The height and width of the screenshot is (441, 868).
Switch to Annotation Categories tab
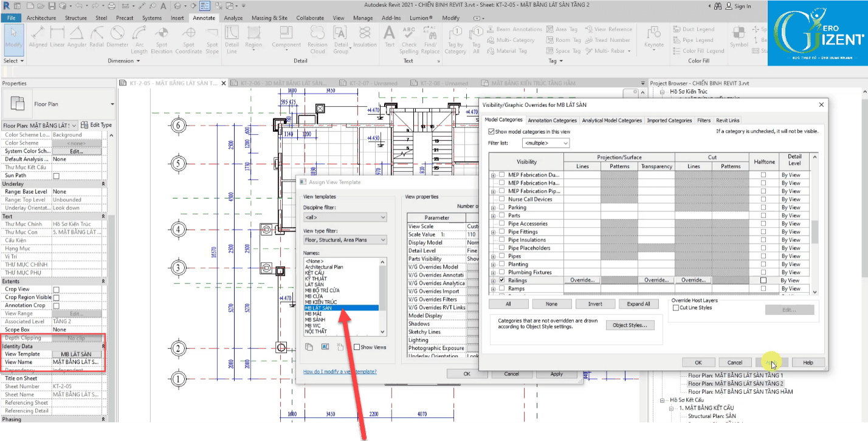click(x=552, y=120)
